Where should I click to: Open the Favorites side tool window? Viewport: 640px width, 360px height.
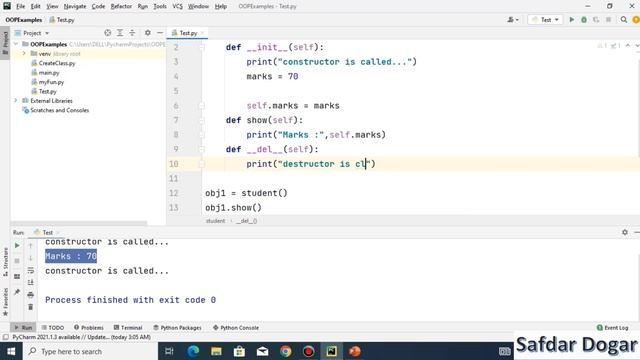tap(5, 302)
